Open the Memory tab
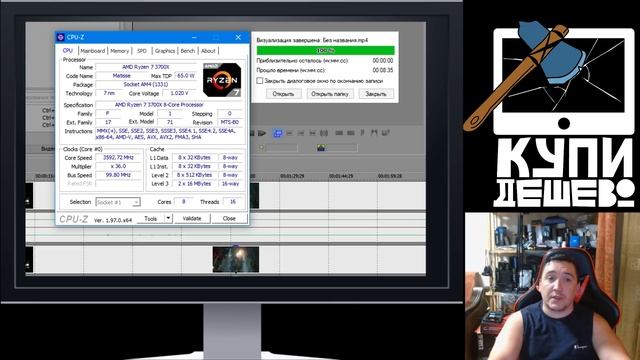The height and width of the screenshot is (360, 640). 120,51
